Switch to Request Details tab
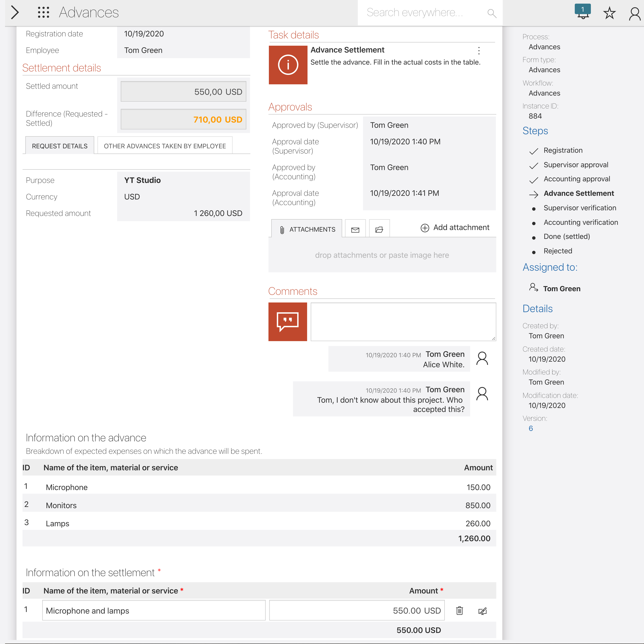 60,146
